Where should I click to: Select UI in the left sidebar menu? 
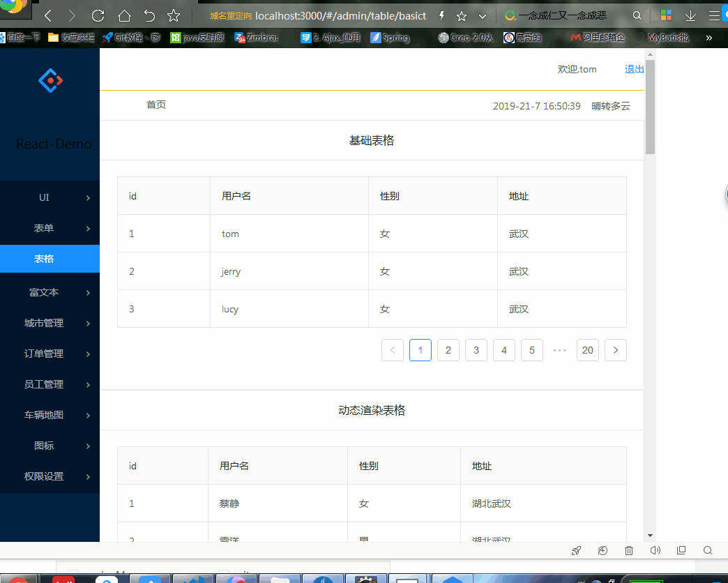click(43, 197)
